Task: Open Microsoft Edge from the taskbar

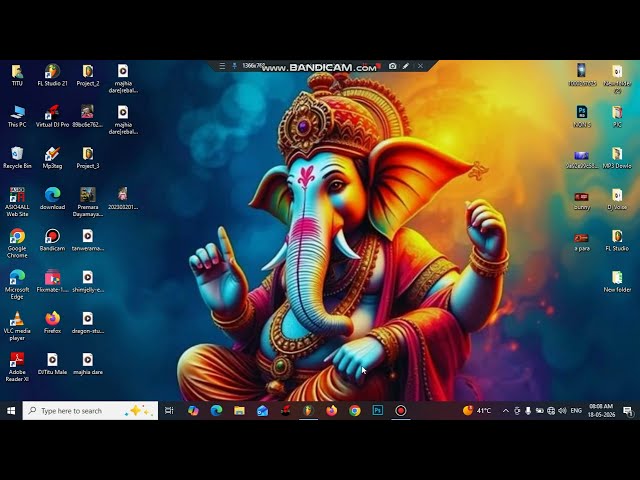Action: pos(216,411)
